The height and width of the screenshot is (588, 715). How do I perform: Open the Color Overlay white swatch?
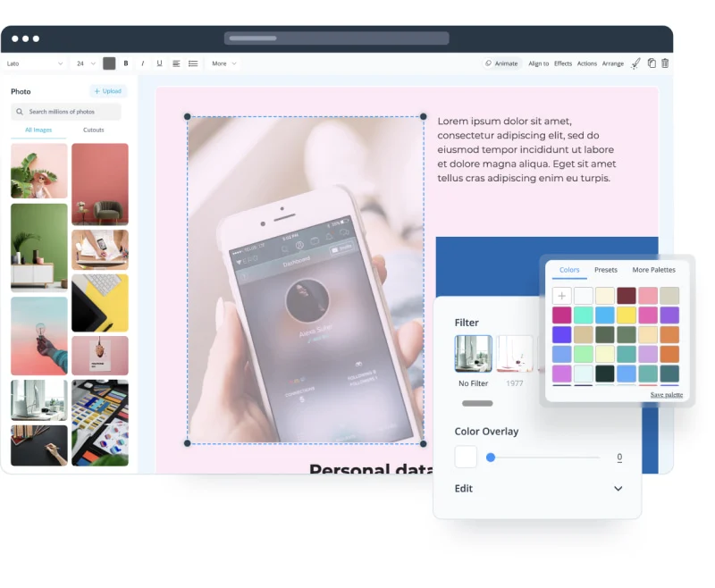pyautogui.click(x=466, y=457)
